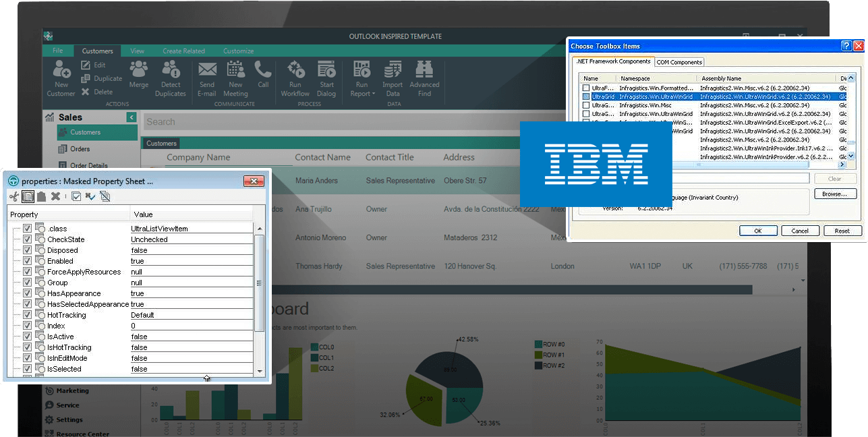Screen dimensions: 868x437
Task: Click the Assembly Name column header
Action: (720, 78)
